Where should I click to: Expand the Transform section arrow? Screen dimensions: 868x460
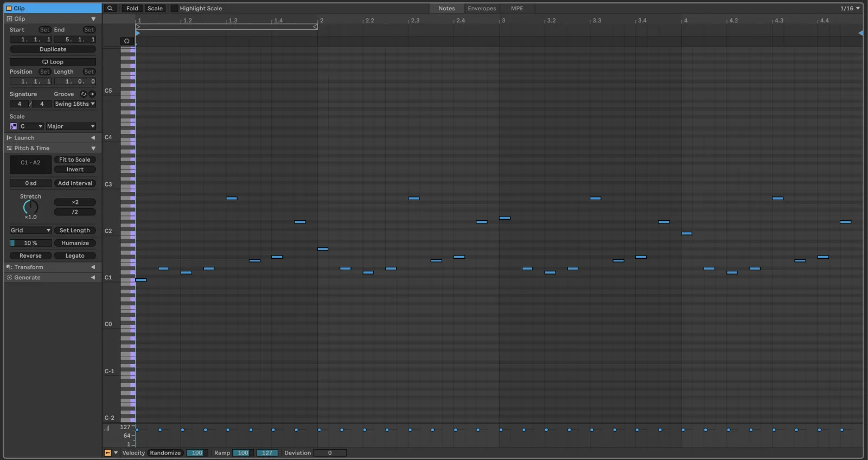point(93,267)
